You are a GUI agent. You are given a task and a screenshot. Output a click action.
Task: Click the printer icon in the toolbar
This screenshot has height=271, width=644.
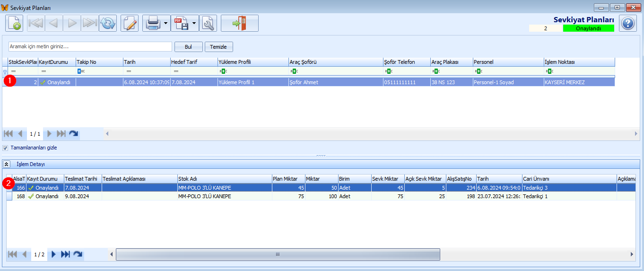tap(153, 23)
